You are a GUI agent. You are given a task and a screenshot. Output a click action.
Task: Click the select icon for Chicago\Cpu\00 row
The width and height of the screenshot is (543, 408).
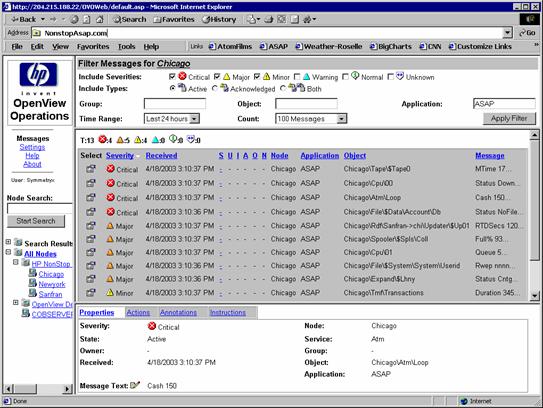[91, 183]
